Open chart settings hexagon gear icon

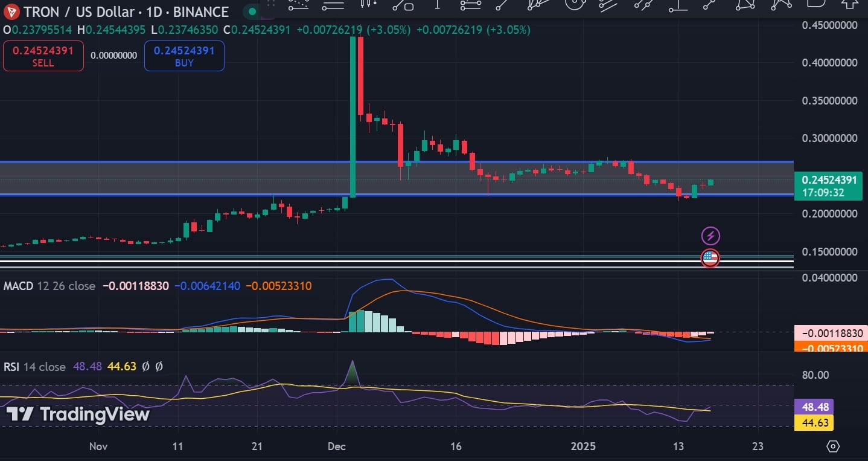point(834,446)
